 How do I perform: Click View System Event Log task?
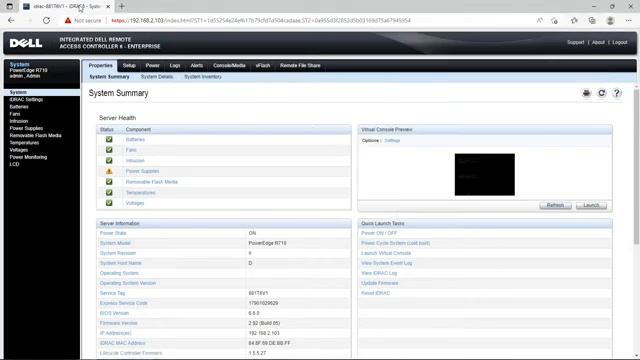click(386, 263)
